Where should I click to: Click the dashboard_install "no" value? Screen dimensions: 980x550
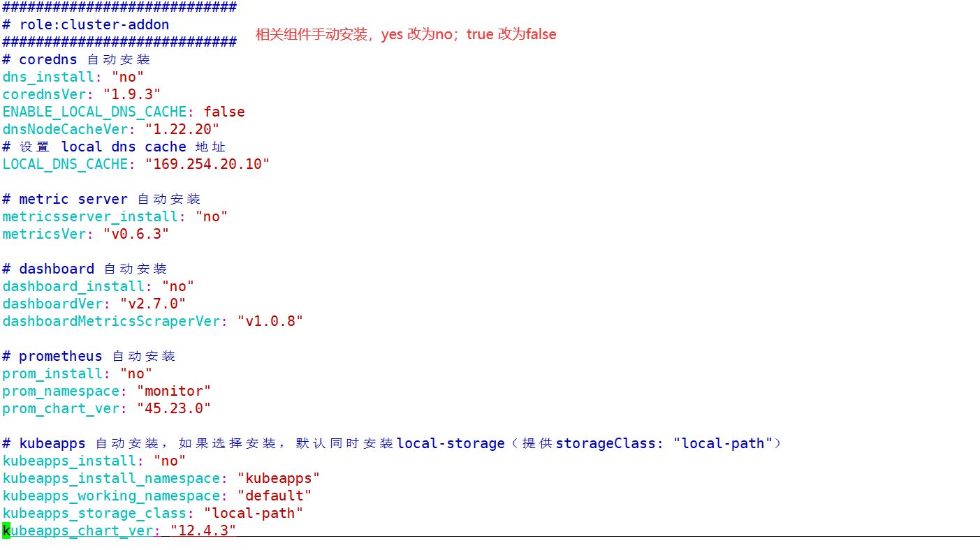coord(178,286)
